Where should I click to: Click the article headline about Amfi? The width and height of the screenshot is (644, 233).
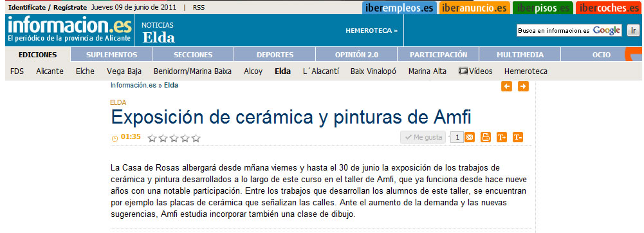coord(291,118)
